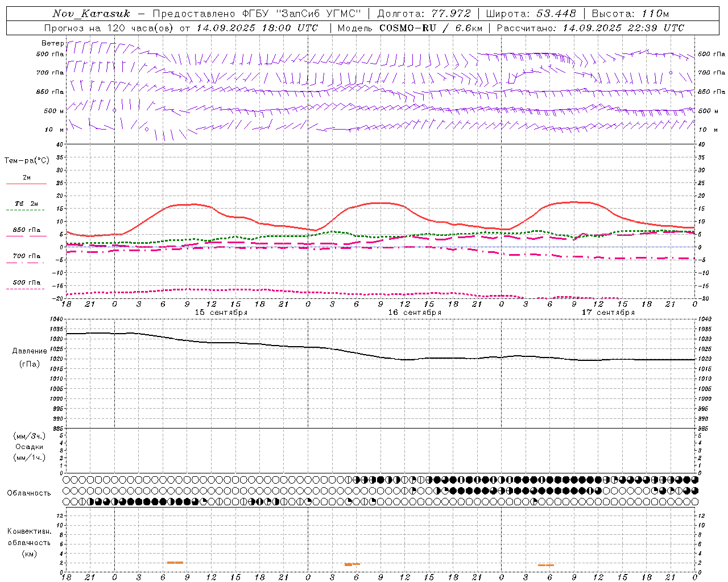The height and width of the screenshot is (582, 728).
Task: Select the "Долгота: 77.972" header value
Action: tap(424, 14)
